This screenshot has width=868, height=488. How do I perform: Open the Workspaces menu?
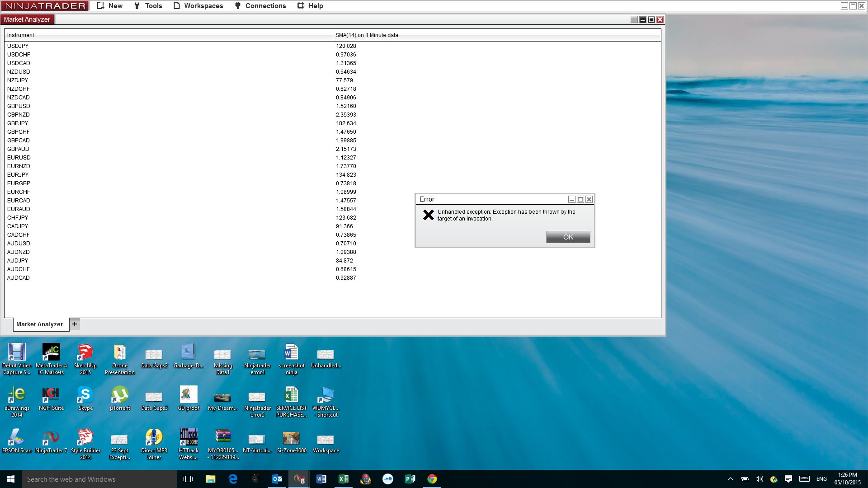pyautogui.click(x=198, y=6)
